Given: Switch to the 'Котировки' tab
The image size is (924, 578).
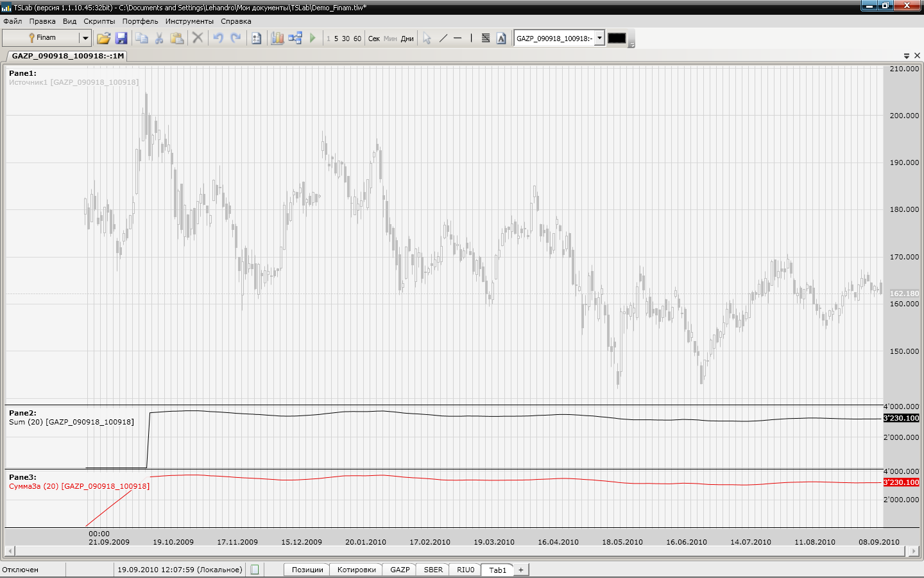Looking at the screenshot, I should [x=356, y=570].
